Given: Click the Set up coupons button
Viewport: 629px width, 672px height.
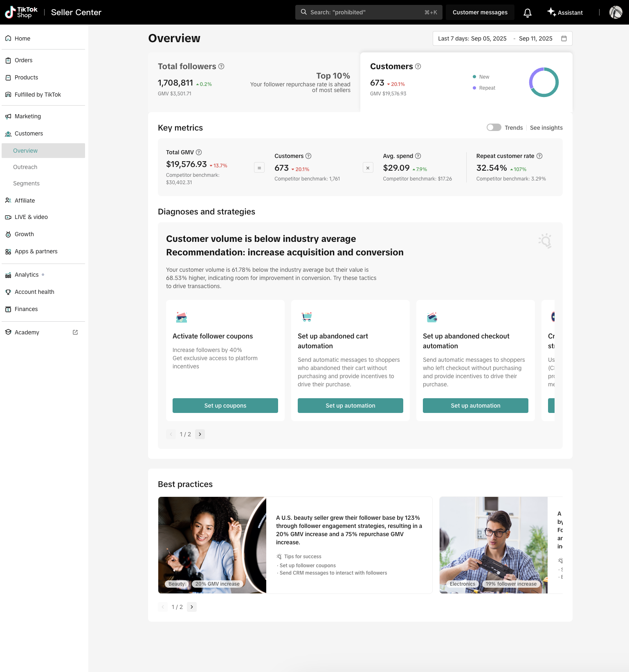Looking at the screenshot, I should [225, 406].
